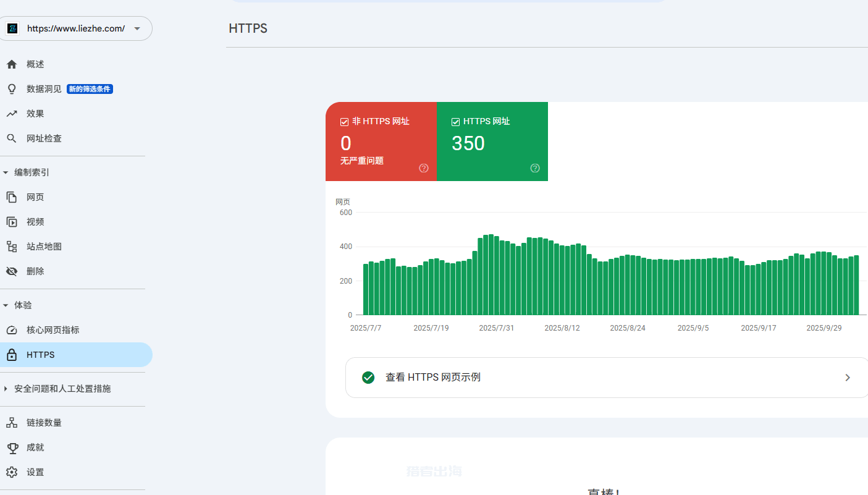The width and height of the screenshot is (868, 495).
Task: Open 查看 HTTPS 网页示例 row
Action: tap(605, 378)
